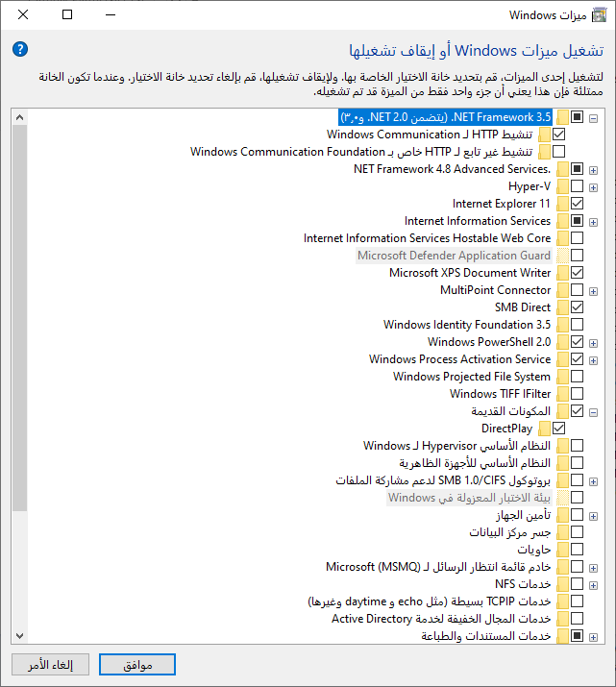
Task: Select بيئة الاختبار المعزولة في Windows row
Action: 469,498
